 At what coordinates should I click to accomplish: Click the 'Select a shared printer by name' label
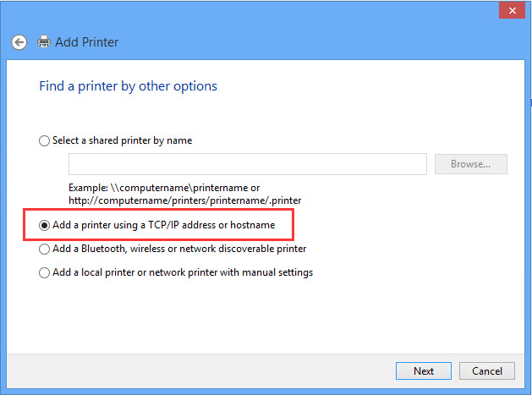coord(122,141)
